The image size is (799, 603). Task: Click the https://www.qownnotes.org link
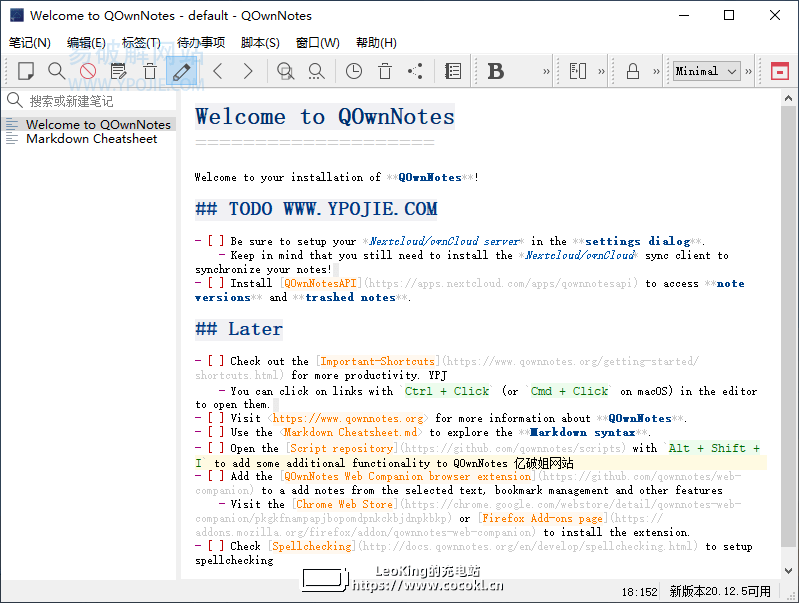coord(348,418)
